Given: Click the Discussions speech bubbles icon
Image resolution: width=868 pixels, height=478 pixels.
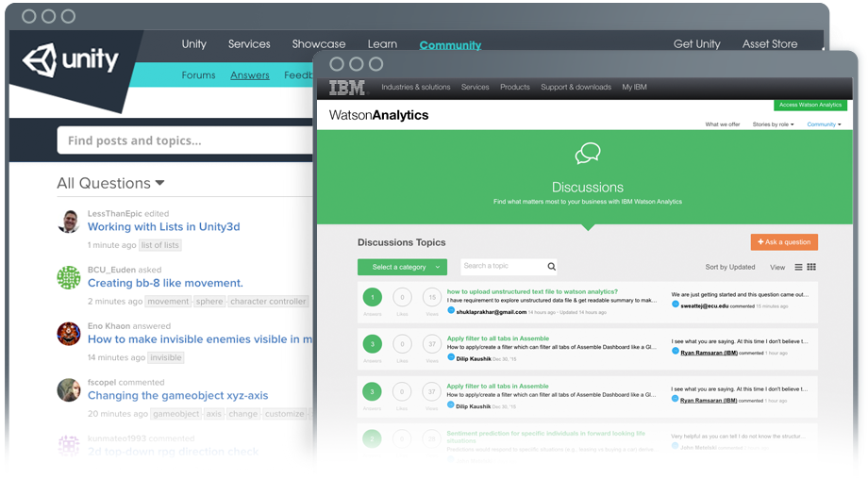Looking at the screenshot, I should click(x=588, y=154).
